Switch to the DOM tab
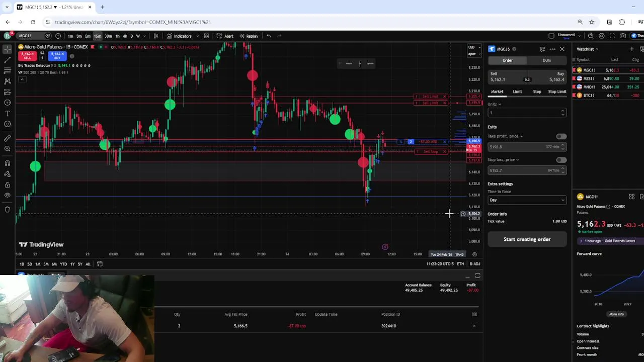The width and height of the screenshot is (644, 362). pyautogui.click(x=546, y=60)
